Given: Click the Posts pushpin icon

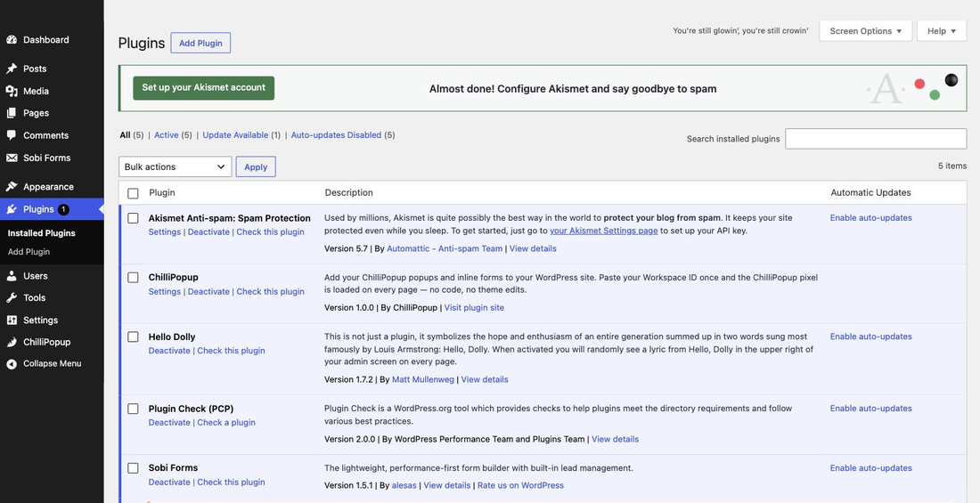Looking at the screenshot, I should click(x=12, y=69).
